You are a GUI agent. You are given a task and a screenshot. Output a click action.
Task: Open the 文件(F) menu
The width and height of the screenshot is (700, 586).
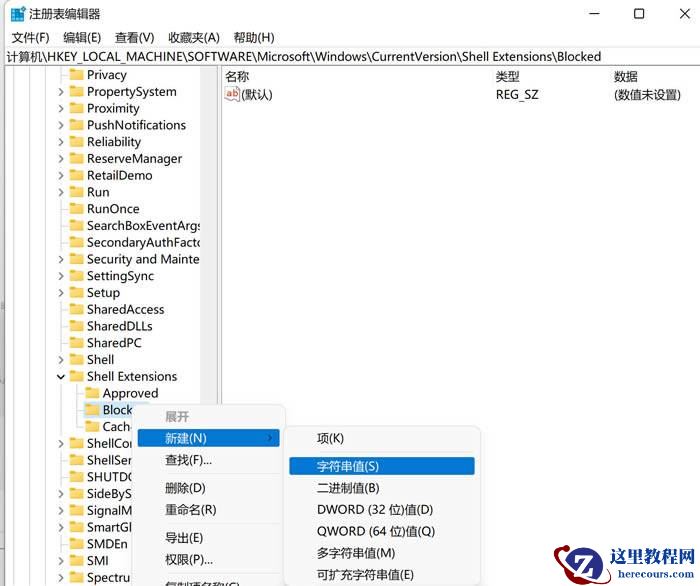30,37
